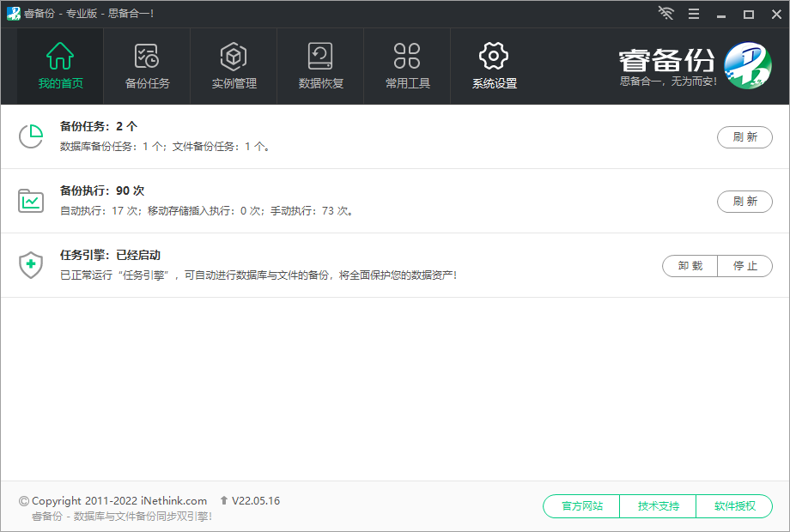Open the 官方网站 link
This screenshot has width=790, height=532.
coord(582,505)
